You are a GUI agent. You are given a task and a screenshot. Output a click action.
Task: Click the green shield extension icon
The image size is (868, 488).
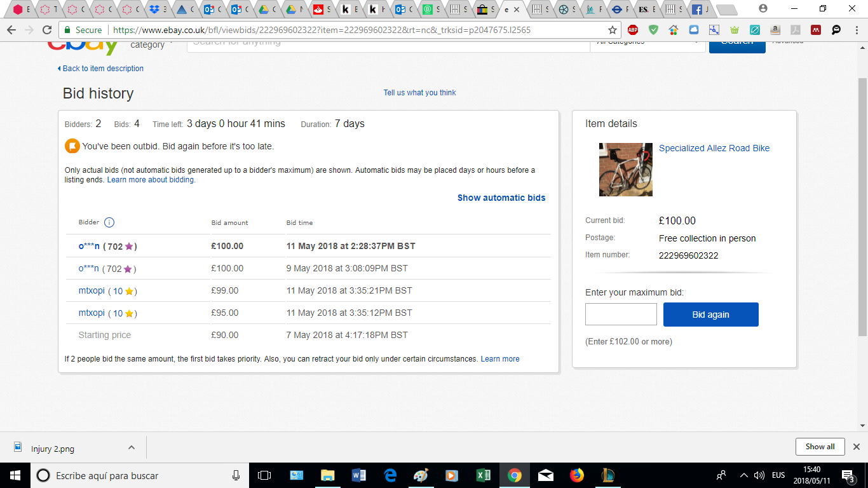[653, 30]
